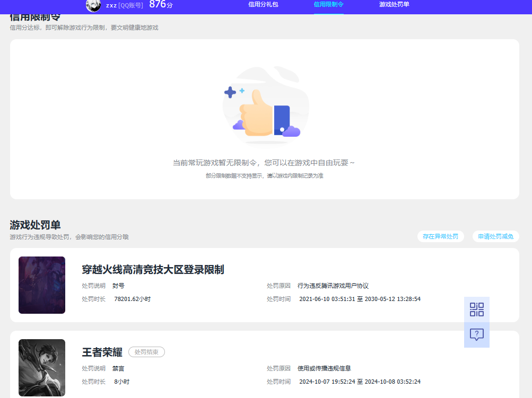Switch to the 游戏处罚单 tab
Image resolution: width=532 pixels, height=398 pixels.
point(394,4)
